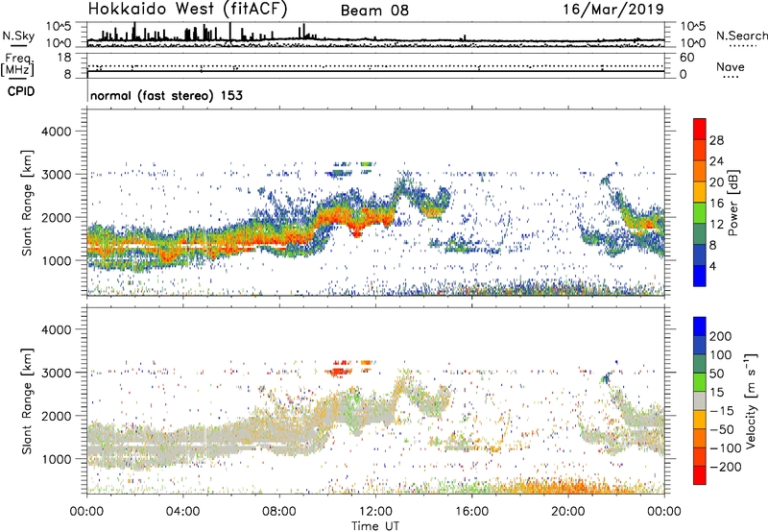This screenshot has width=768, height=532.
Task: Click the '08:00' time tick label
Action: click(x=279, y=512)
